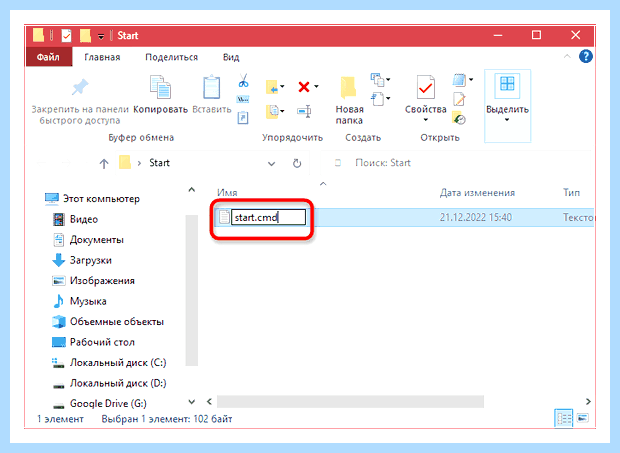Click the red Delete X icon

tap(304, 87)
